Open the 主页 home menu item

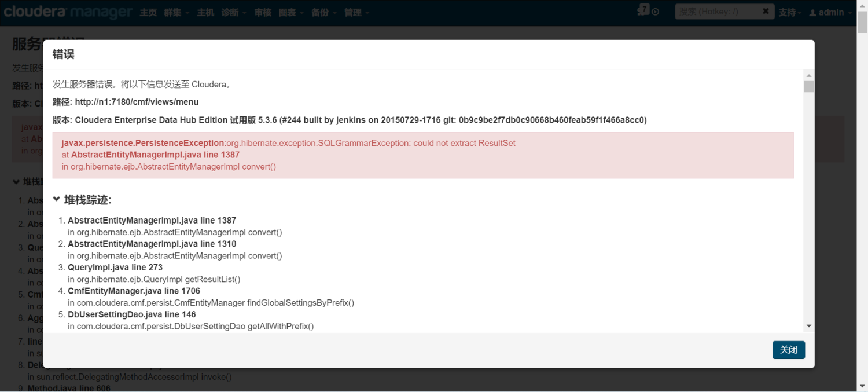pos(148,12)
